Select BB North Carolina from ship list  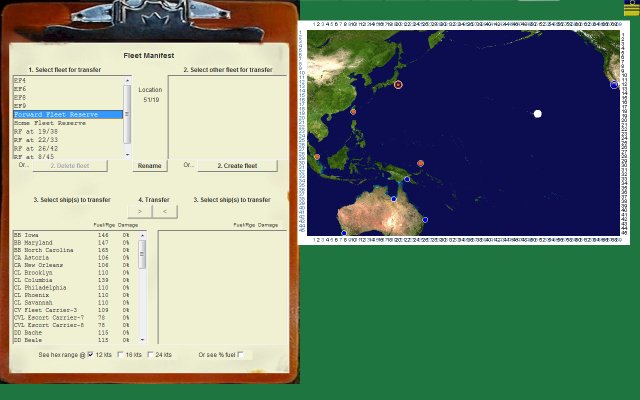point(43,249)
